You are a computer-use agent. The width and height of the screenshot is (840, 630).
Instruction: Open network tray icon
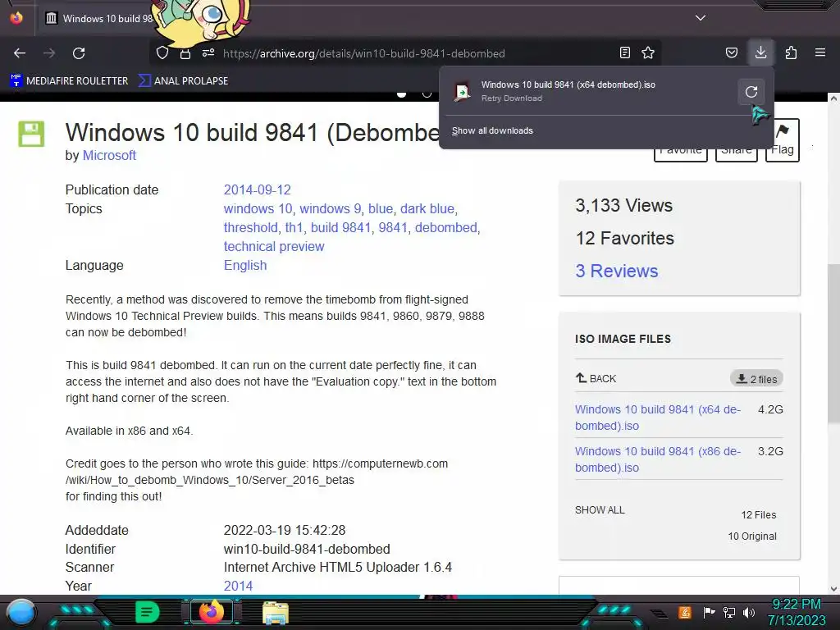coord(728,612)
